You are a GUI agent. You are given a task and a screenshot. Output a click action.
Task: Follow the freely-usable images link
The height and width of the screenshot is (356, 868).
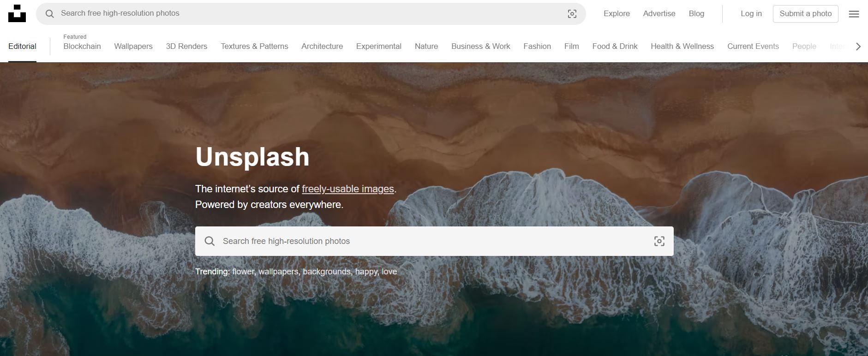[x=348, y=189]
